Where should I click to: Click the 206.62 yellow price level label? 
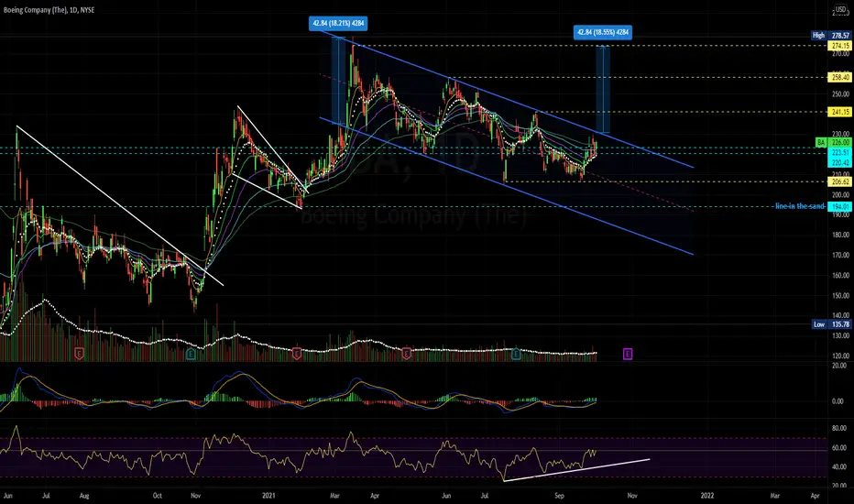[839, 181]
